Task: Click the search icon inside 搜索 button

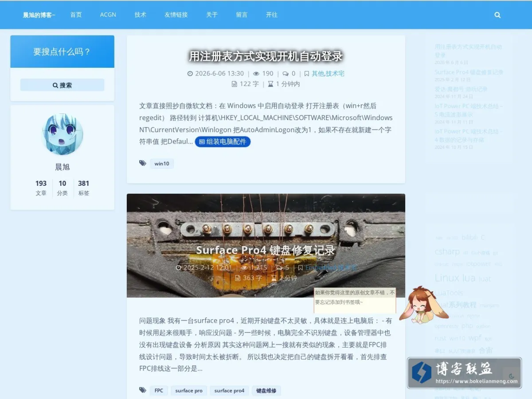Action: (x=55, y=85)
